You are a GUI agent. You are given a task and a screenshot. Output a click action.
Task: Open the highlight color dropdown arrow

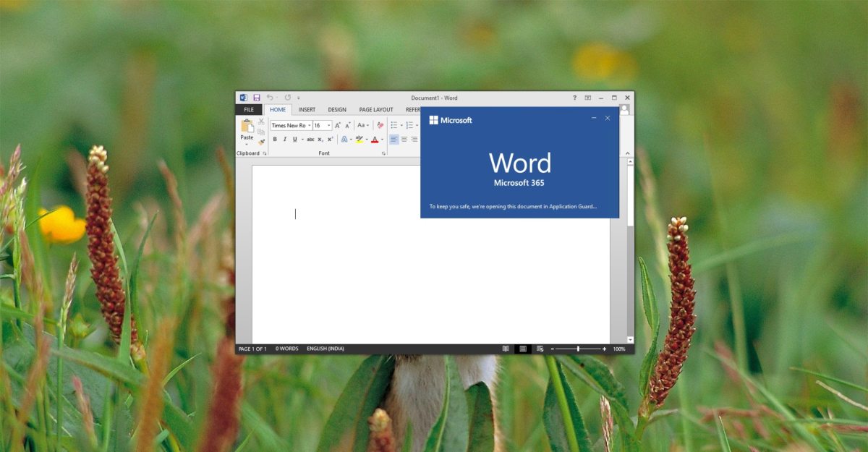(366, 139)
